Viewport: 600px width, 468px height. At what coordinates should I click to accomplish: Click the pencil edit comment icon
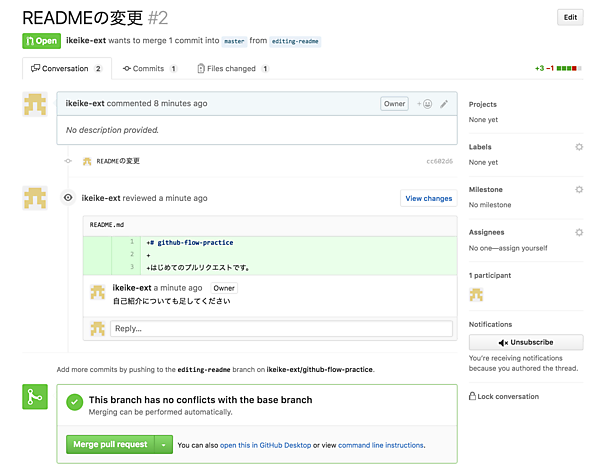pyautogui.click(x=444, y=103)
